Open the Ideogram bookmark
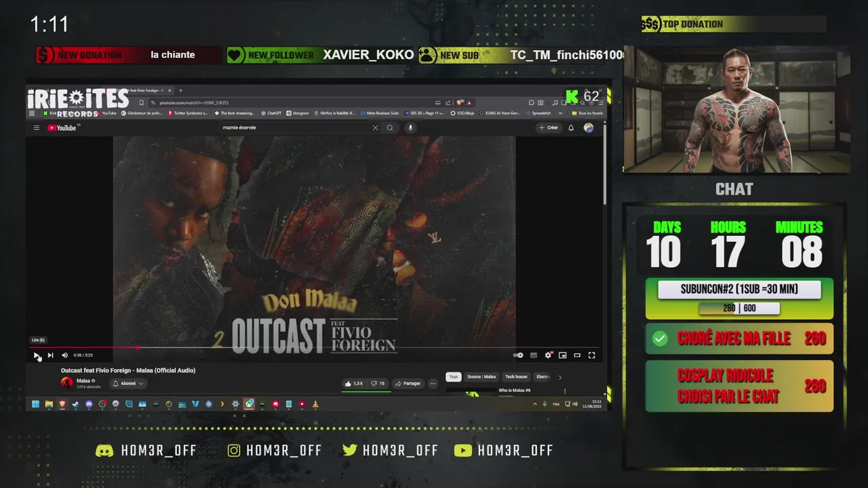868x488 pixels. 298,113
